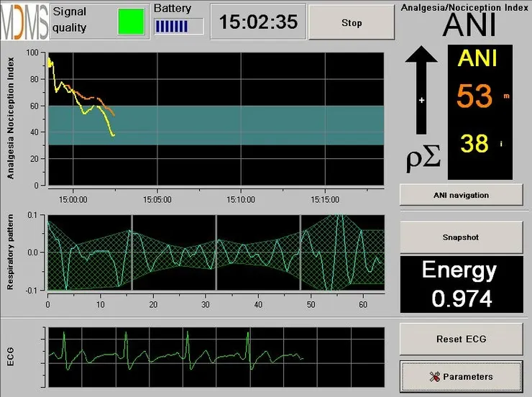Click the Signal quality label
Screen dimensions: 532x397
click(70, 19)
